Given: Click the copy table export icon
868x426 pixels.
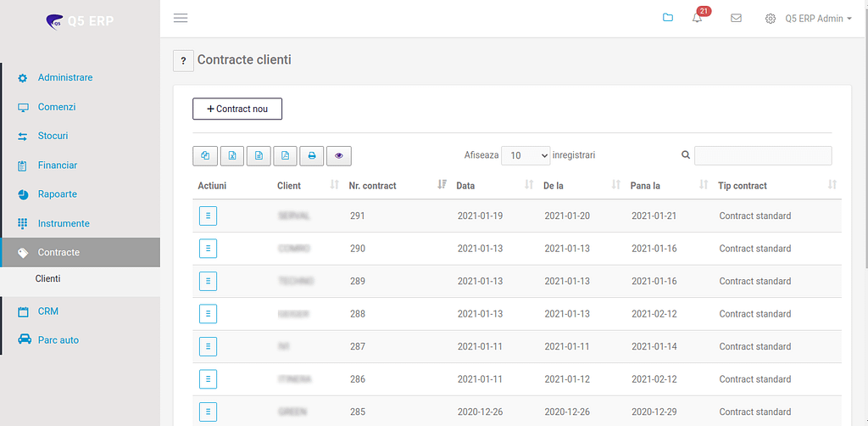Looking at the screenshot, I should 205,156.
